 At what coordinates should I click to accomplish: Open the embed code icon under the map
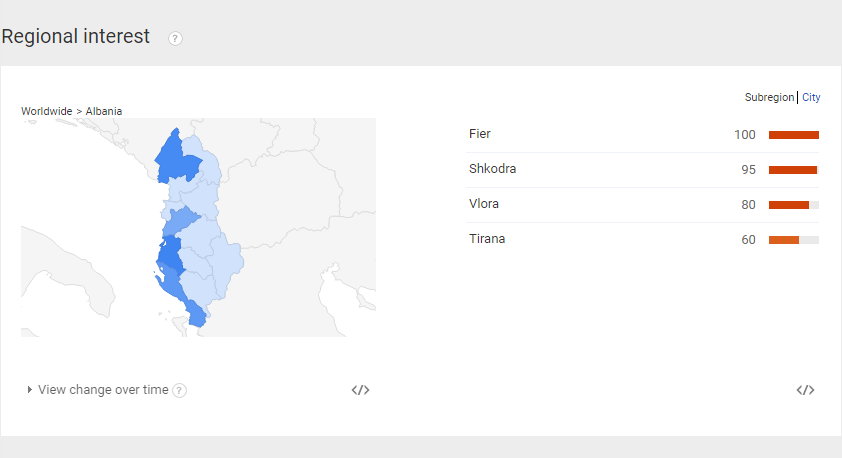click(x=360, y=390)
